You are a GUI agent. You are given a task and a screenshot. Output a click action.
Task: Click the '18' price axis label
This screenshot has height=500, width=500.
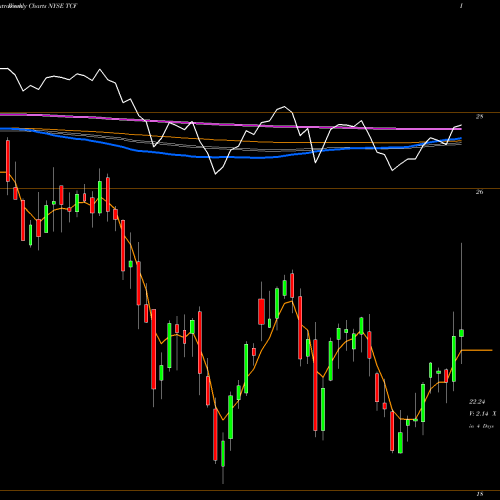pyautogui.click(x=480, y=494)
